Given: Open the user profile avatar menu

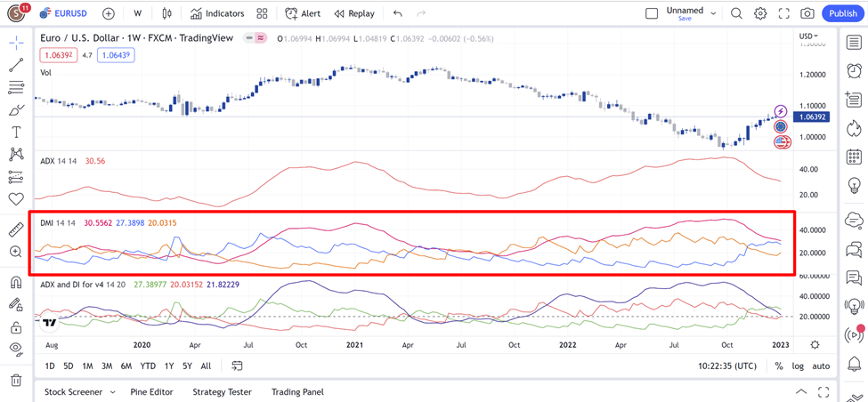Looking at the screenshot, I should click(x=18, y=13).
